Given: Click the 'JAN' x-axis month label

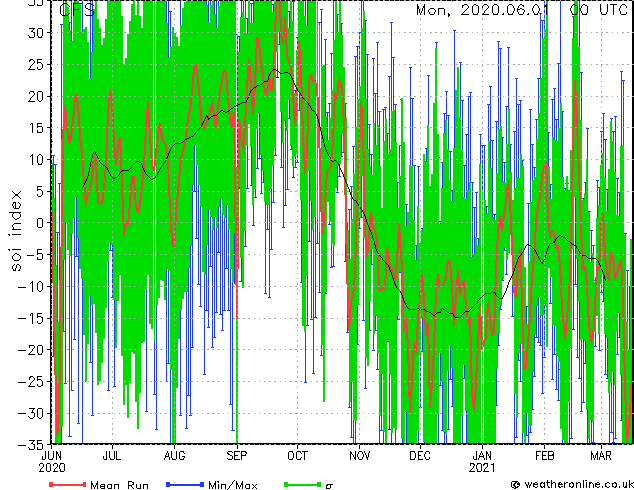Looking at the screenshot, I should point(482,456).
